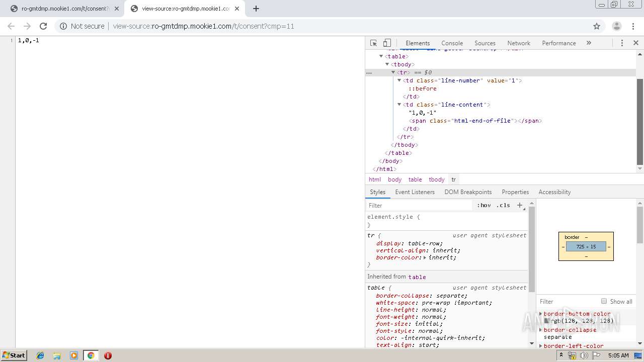This screenshot has height=362, width=644.
Task: Open the Properties tab
Action: (515, 192)
